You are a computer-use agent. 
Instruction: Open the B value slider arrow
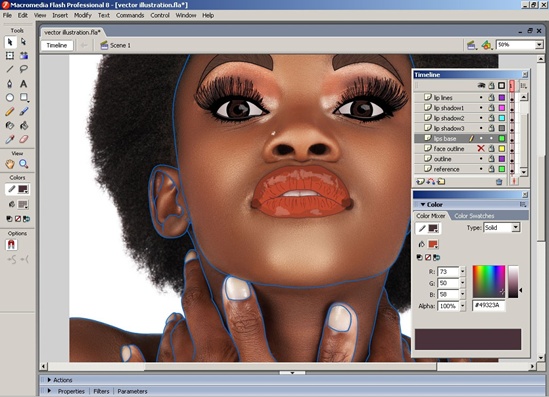463,294
